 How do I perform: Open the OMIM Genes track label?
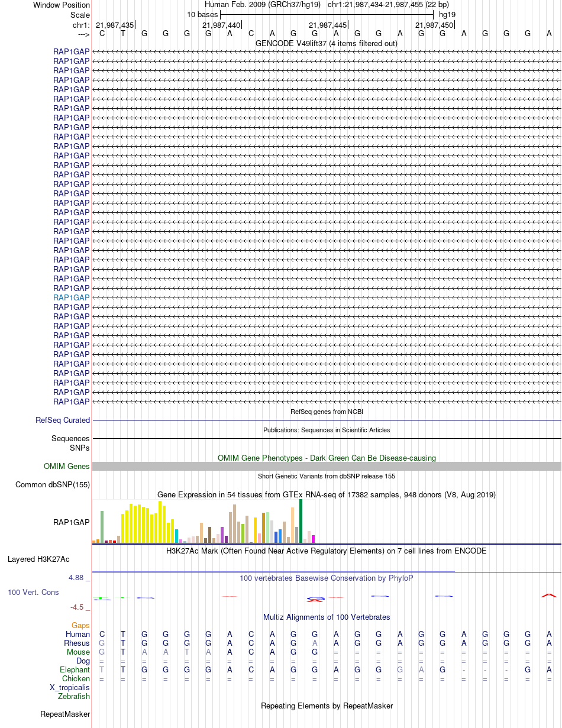[x=67, y=466]
